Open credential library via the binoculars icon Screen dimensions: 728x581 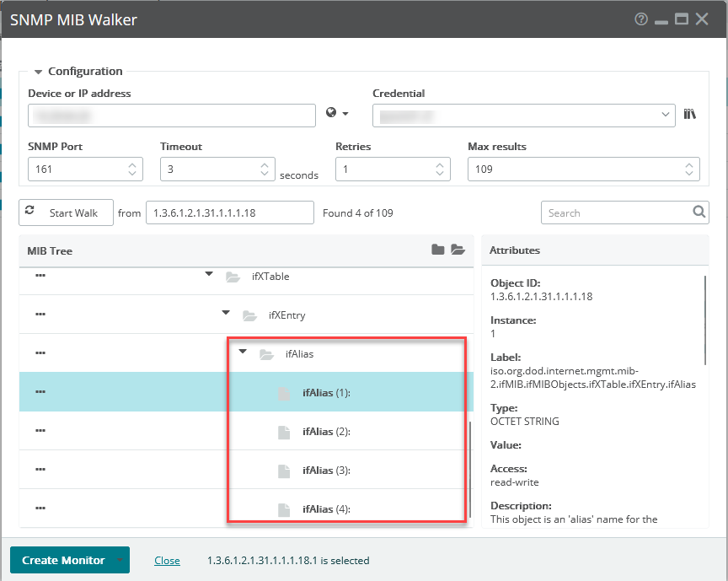(689, 114)
